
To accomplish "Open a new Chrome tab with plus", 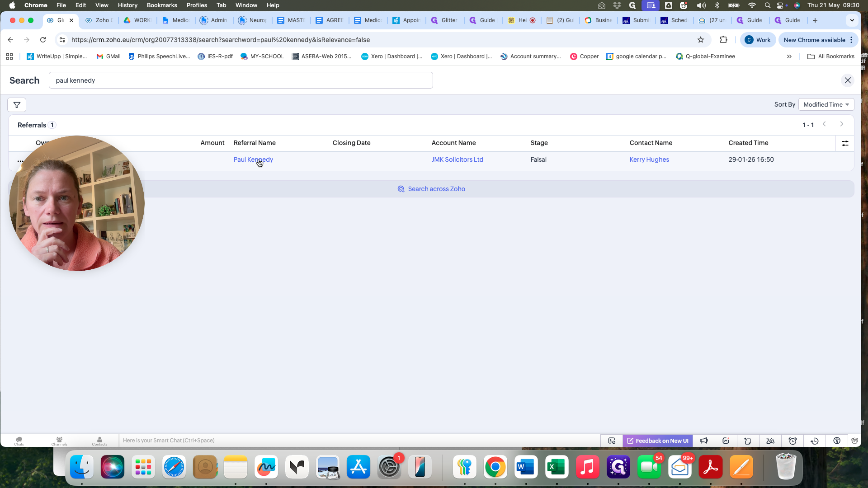I will click(815, 20).
